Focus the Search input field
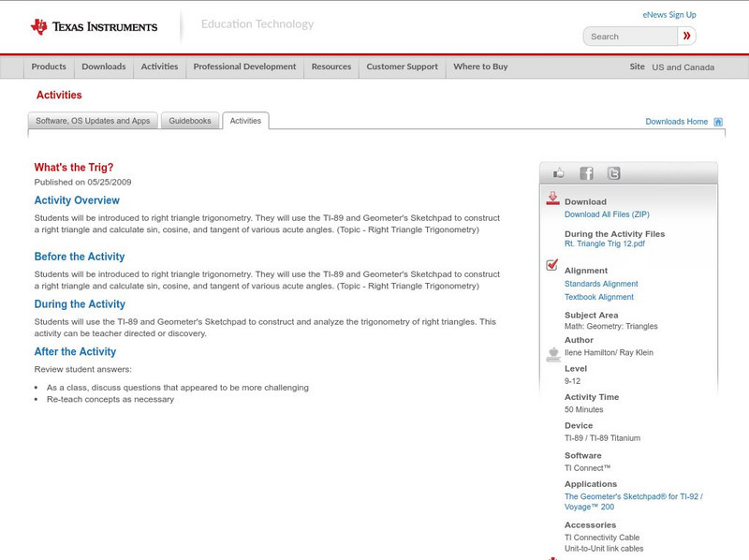The image size is (749, 560). 630,37
